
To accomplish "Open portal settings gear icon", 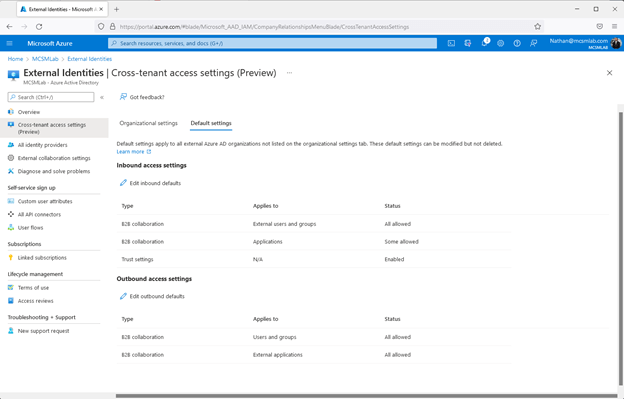I will tap(501, 43).
